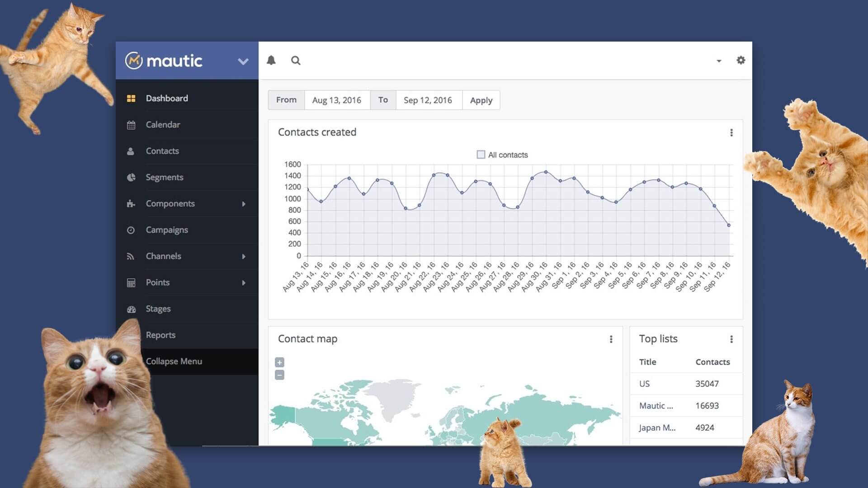Click the 16693 contacts value
The width and height of the screenshot is (868, 488).
click(707, 406)
